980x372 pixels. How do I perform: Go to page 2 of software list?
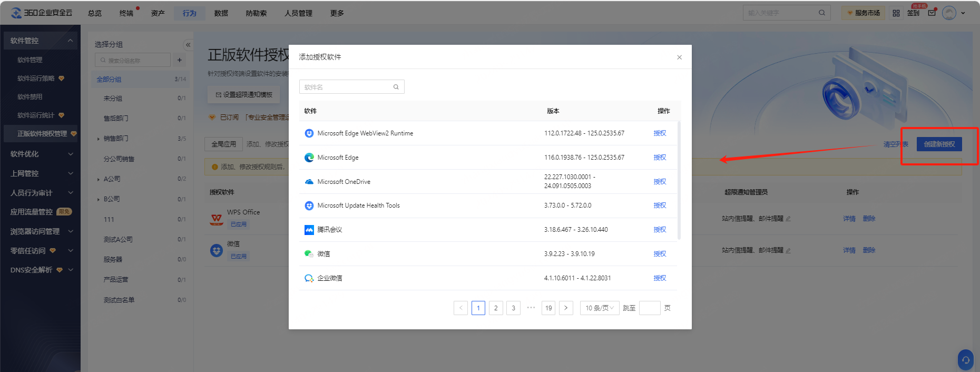496,308
